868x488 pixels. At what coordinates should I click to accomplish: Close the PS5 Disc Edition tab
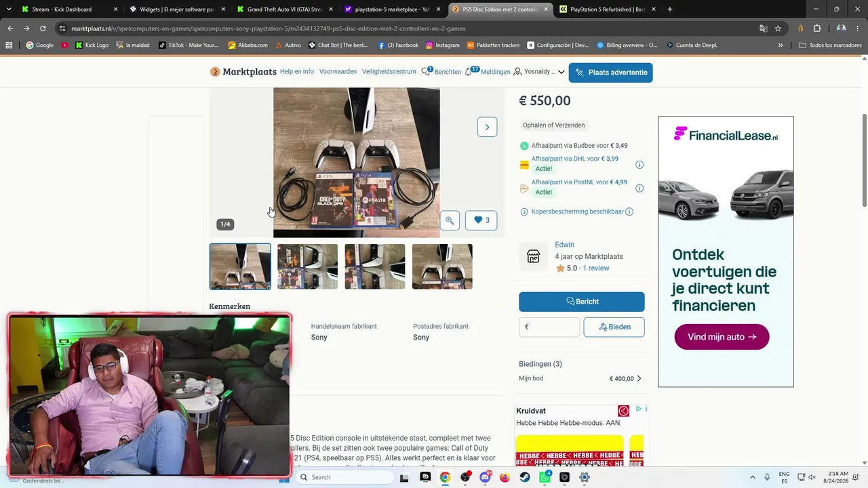[545, 9]
